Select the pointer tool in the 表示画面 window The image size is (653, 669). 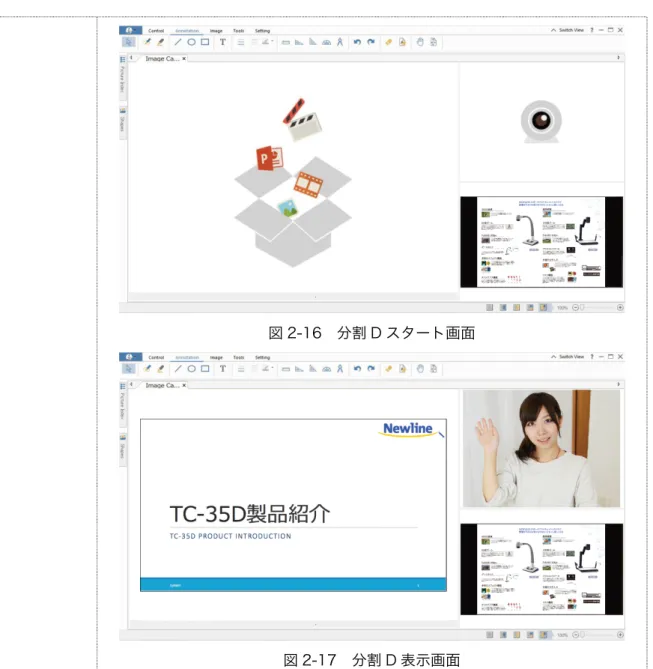tap(128, 369)
